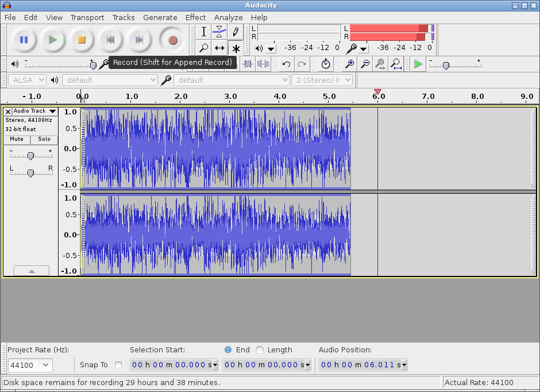Select the Draw tool pencil
The height and width of the screenshot is (392, 540).
click(235, 32)
